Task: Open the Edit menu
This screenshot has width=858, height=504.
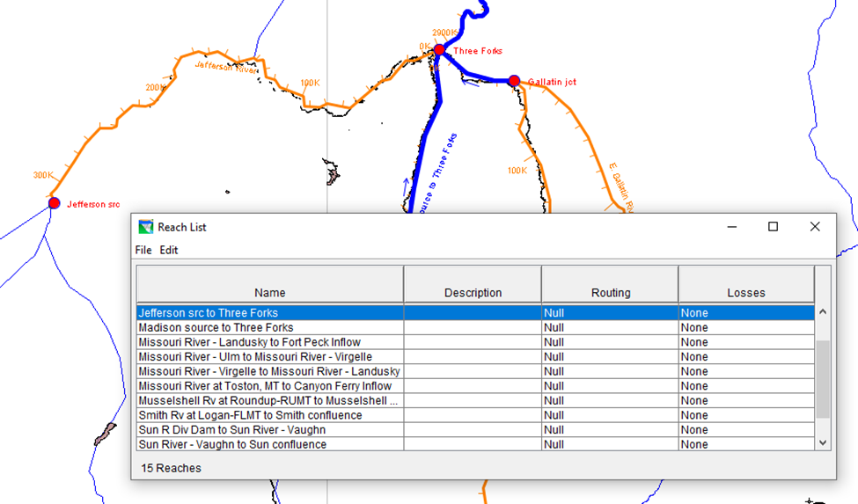Action: [169, 250]
